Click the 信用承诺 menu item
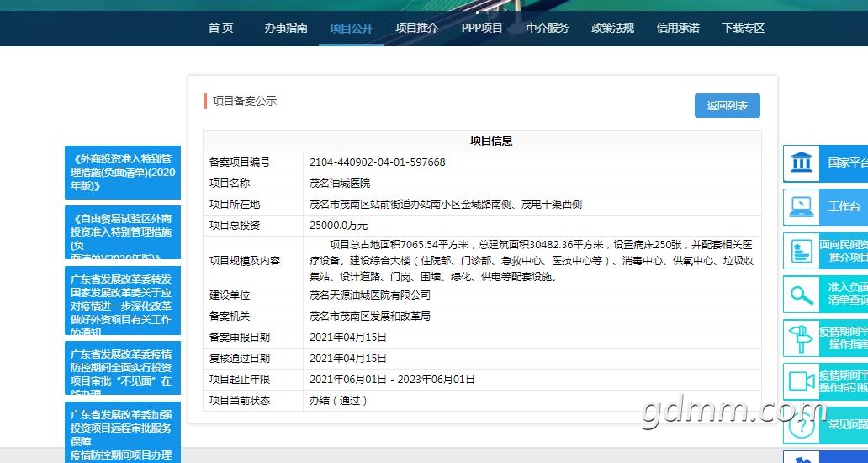The height and width of the screenshot is (463, 868). coord(678,28)
